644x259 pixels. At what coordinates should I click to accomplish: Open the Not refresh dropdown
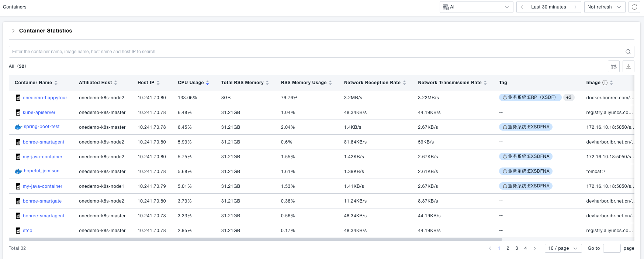tap(604, 7)
